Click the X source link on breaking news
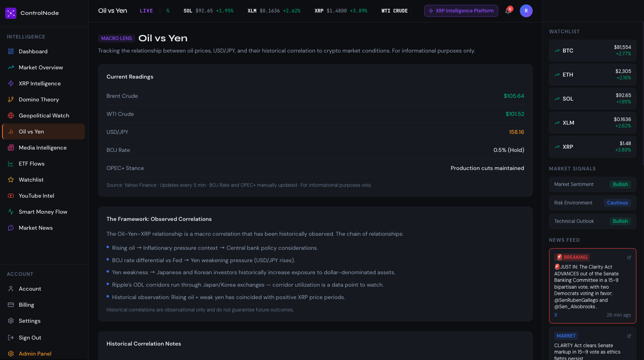 [x=555, y=315]
